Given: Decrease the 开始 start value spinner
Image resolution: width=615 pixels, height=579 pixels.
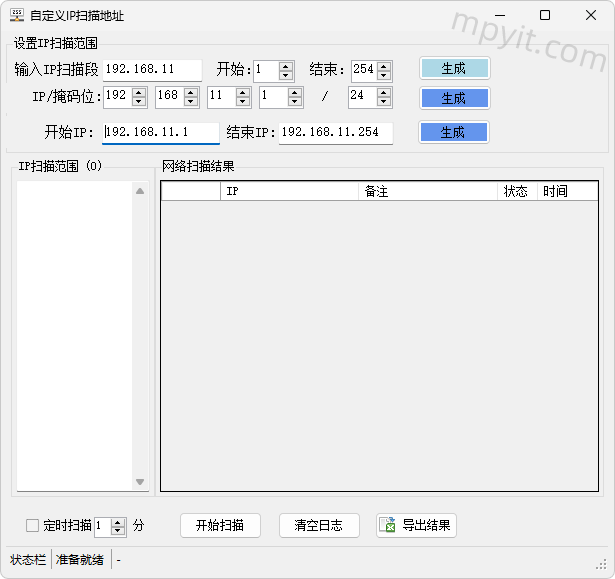Looking at the screenshot, I should [x=286, y=75].
